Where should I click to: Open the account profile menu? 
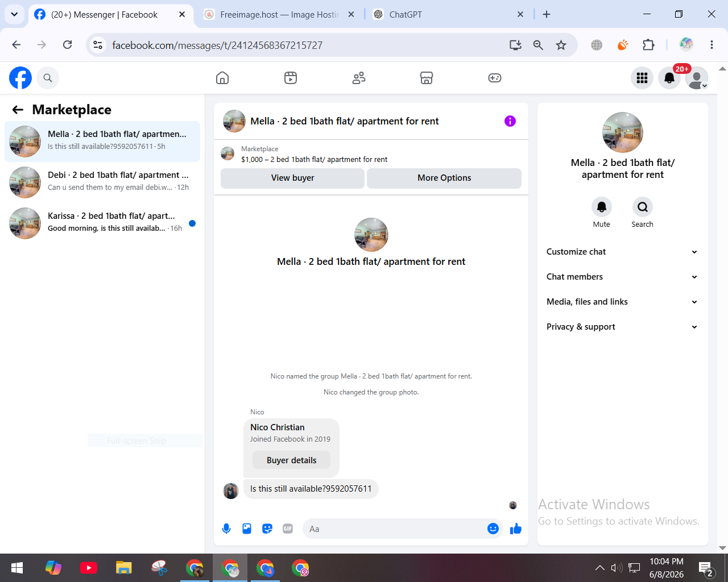point(697,78)
